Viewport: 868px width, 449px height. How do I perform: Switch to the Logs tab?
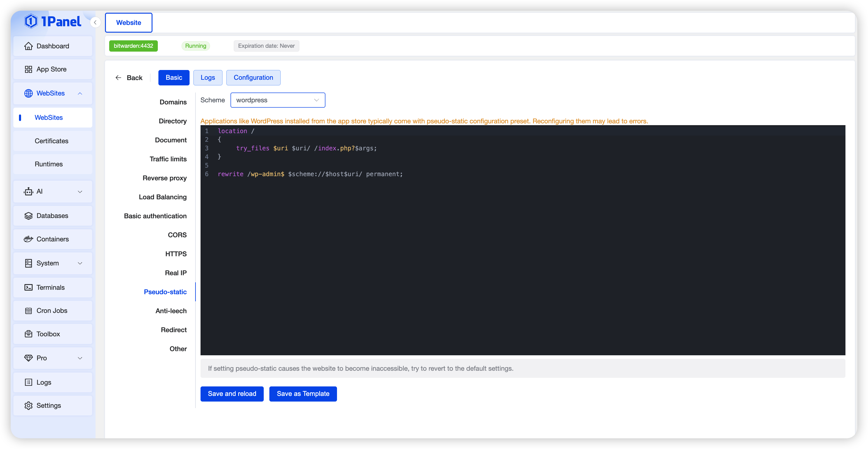click(208, 77)
